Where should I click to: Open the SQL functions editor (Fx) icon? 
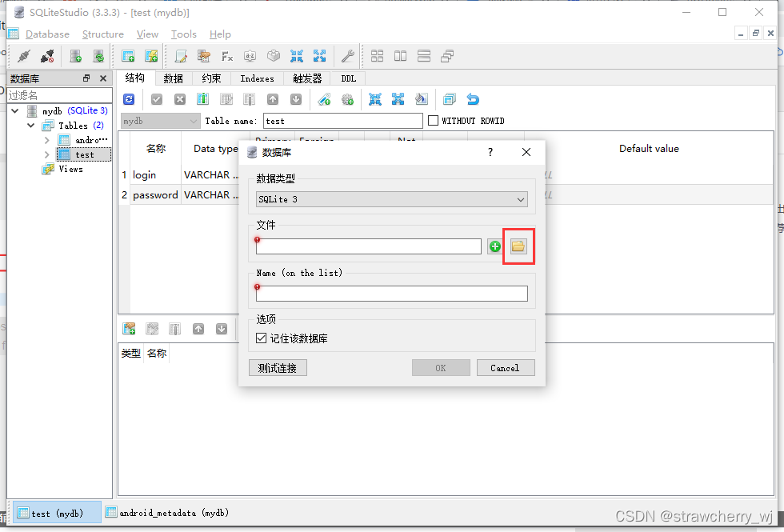[x=227, y=56]
